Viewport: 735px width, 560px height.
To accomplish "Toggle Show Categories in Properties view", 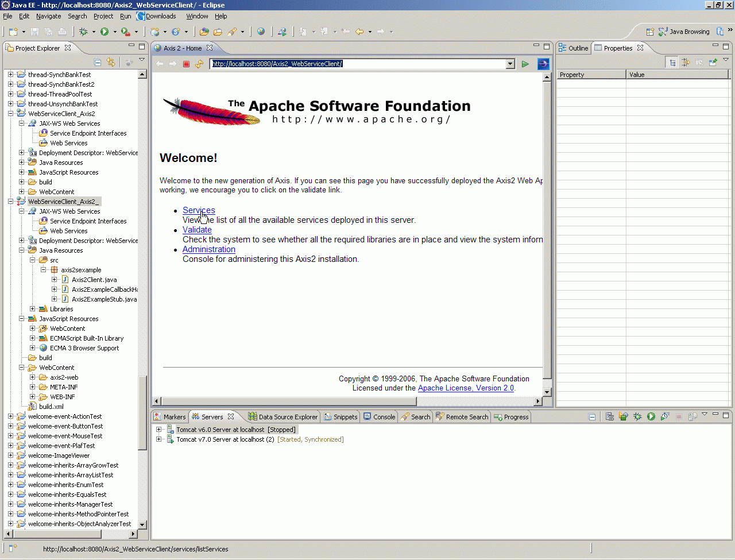I will (x=672, y=63).
